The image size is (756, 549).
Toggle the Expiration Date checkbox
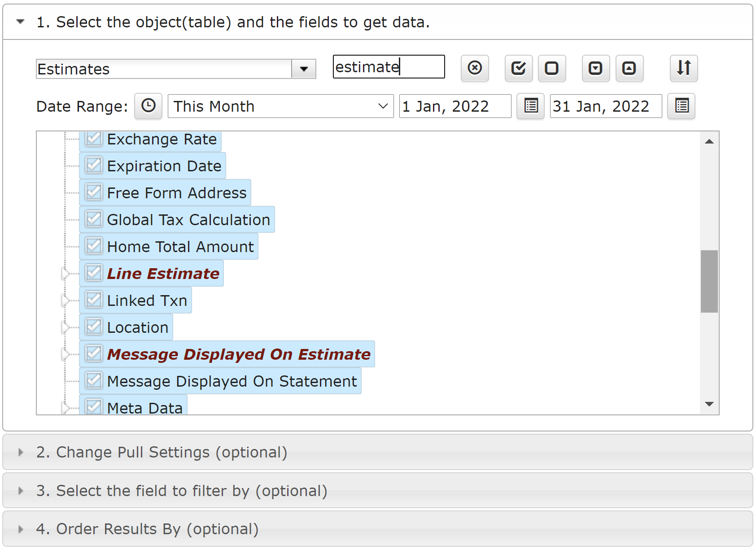click(x=94, y=166)
